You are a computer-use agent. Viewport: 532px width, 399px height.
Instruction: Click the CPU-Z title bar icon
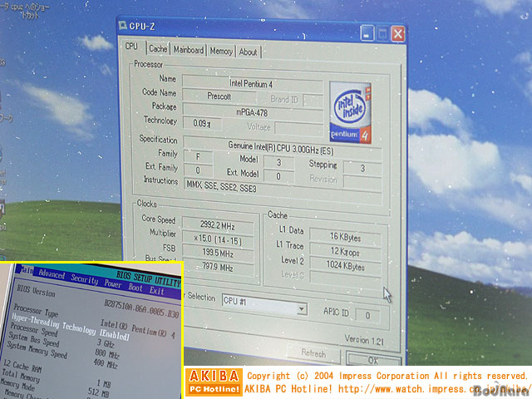(122, 25)
